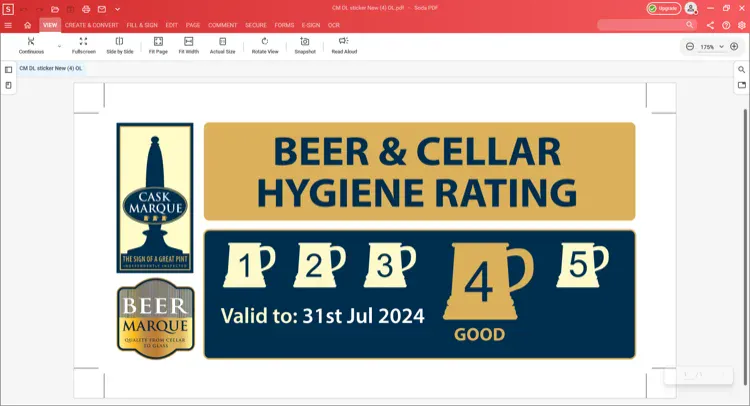750x406 pixels.
Task: Click the GOOD rating label
Action: 479,335
